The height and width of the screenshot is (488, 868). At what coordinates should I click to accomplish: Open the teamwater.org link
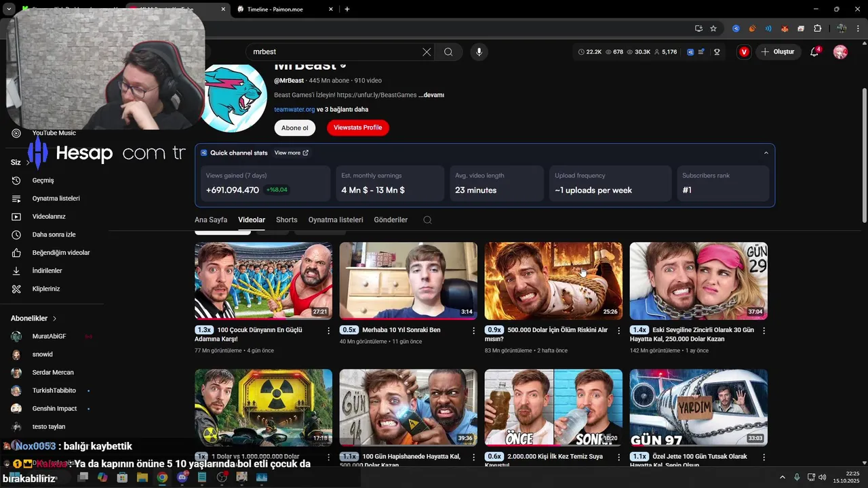[294, 109]
